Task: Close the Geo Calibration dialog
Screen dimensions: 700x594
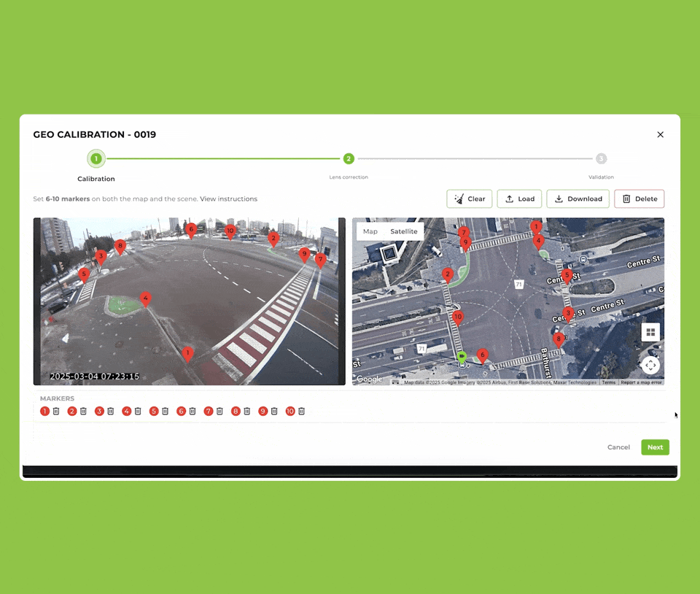Action: (x=660, y=135)
